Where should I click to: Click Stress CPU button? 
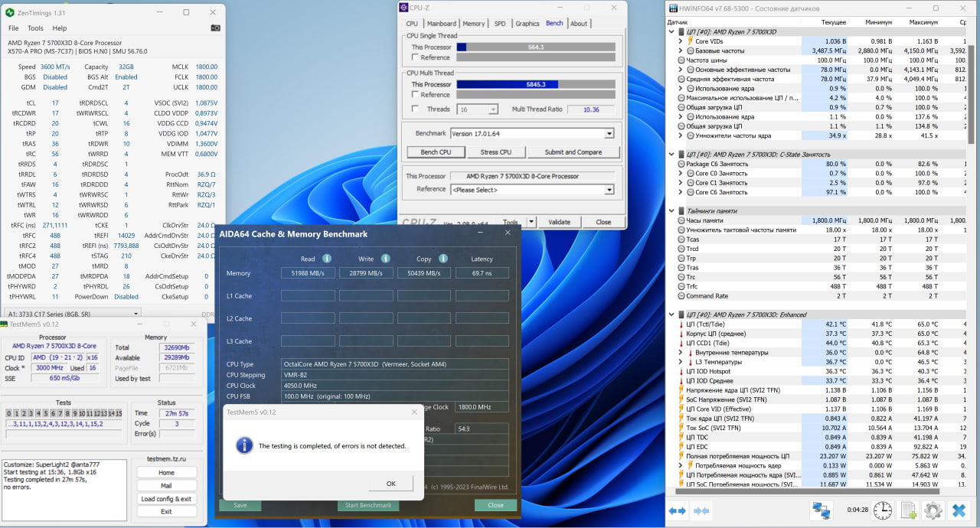point(495,152)
